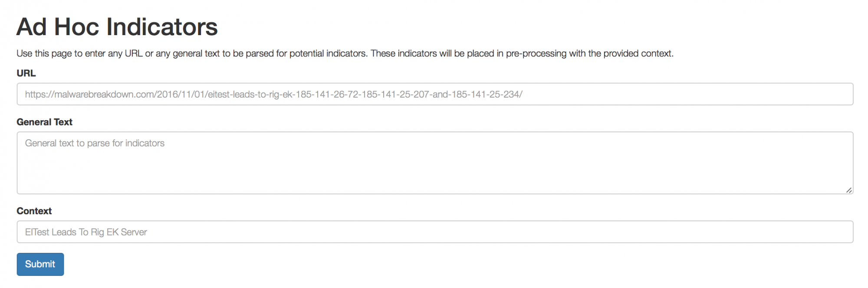Viewport: 868px width, 288px height.
Task: Click the word 'pre-processing' in the description
Action: point(536,54)
